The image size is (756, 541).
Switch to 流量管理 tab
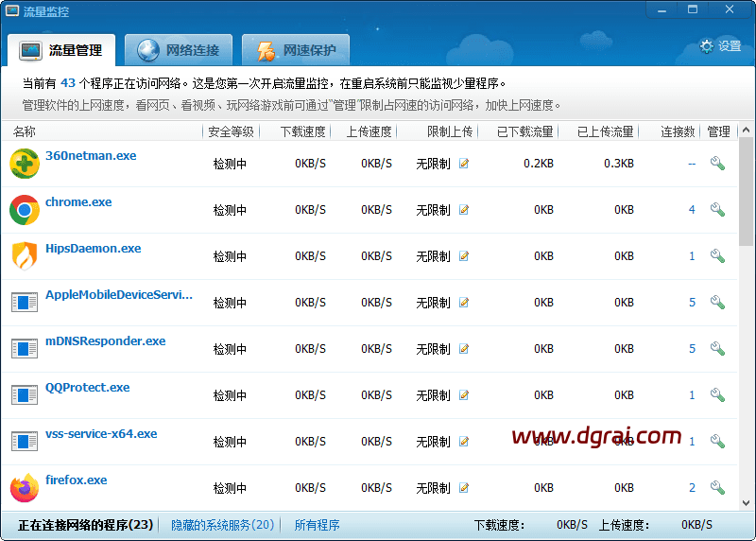61,50
